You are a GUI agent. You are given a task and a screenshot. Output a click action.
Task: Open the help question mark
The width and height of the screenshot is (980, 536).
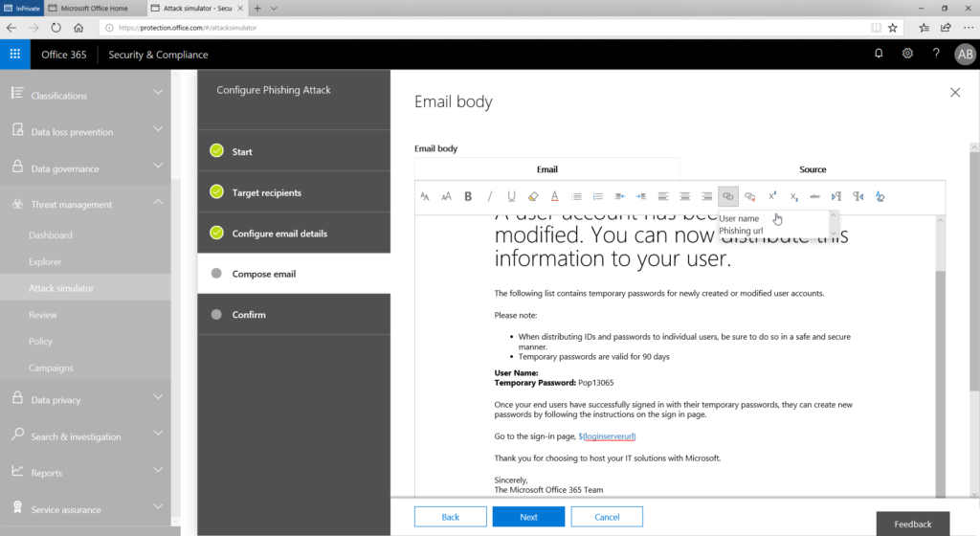tap(936, 54)
